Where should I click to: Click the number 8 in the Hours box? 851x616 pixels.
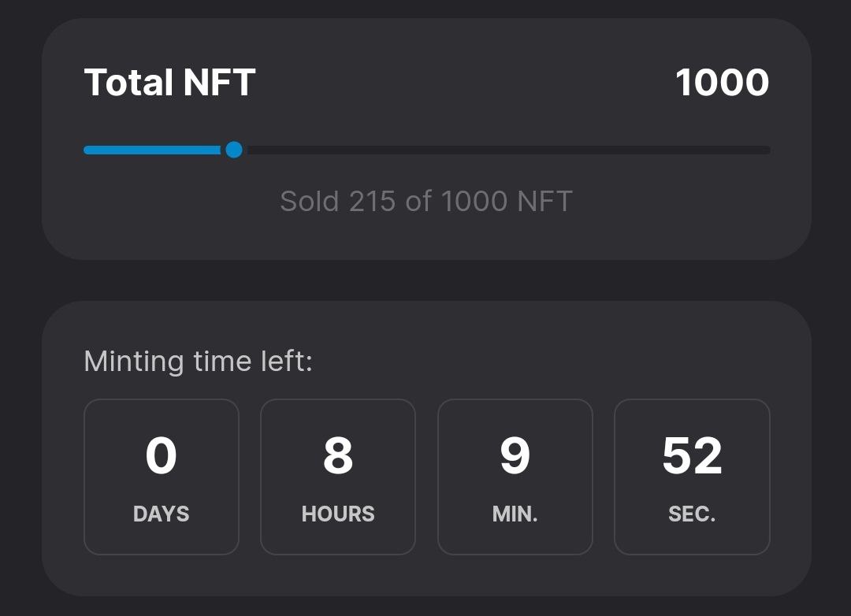click(x=338, y=456)
